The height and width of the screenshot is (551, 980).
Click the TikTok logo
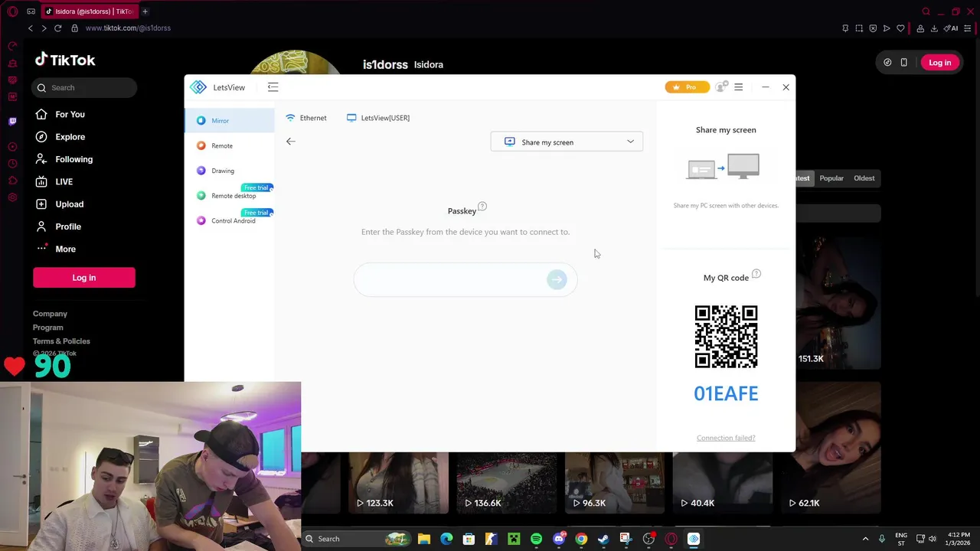tap(65, 60)
